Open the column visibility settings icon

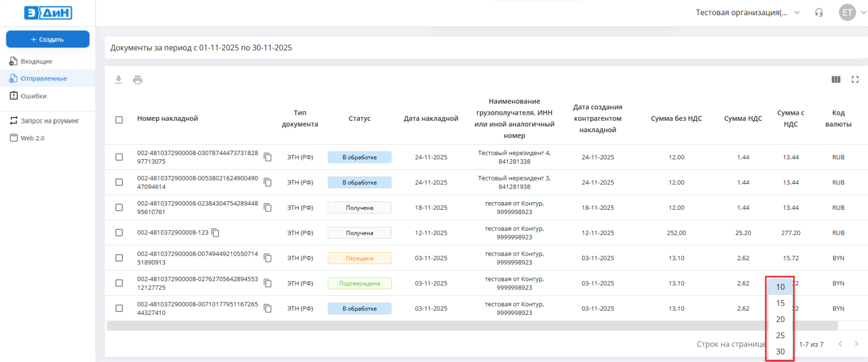836,80
